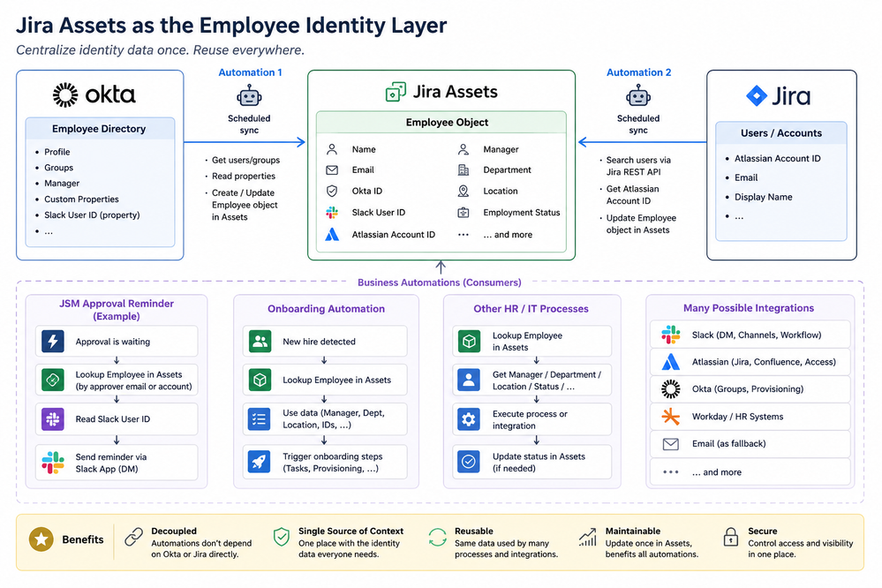
Task: Click the Automation 2 robot icon
Action: (x=637, y=96)
